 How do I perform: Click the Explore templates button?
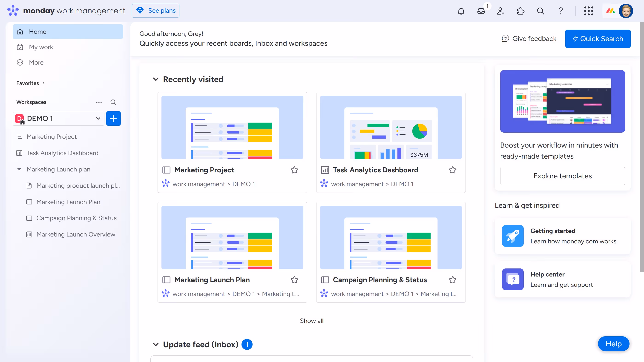(x=563, y=176)
